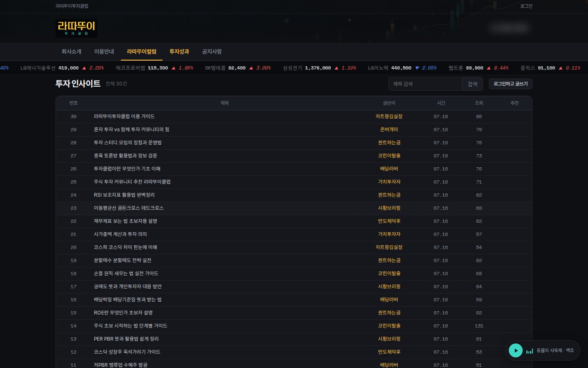The height and width of the screenshot is (368, 588).
Task: Click the 검색 button
Action: [472, 84]
